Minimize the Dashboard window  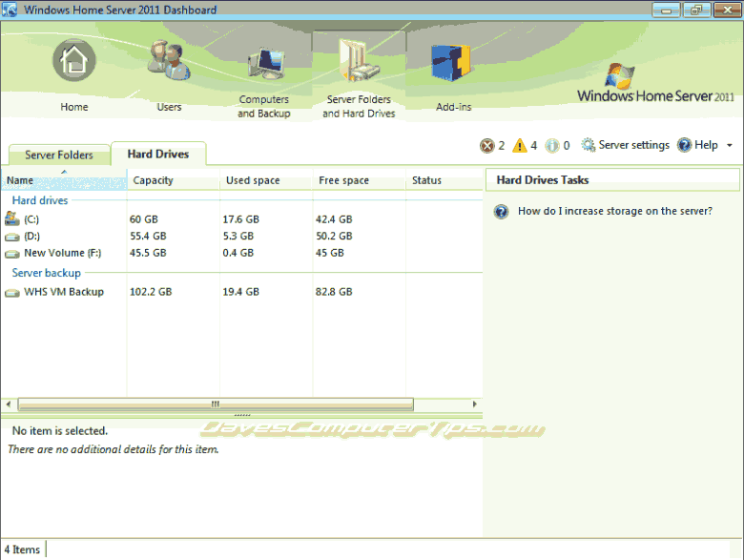coord(666,10)
